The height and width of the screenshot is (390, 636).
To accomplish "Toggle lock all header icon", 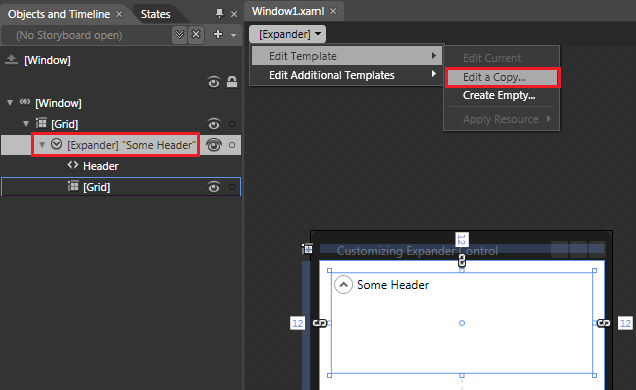I will [x=232, y=82].
